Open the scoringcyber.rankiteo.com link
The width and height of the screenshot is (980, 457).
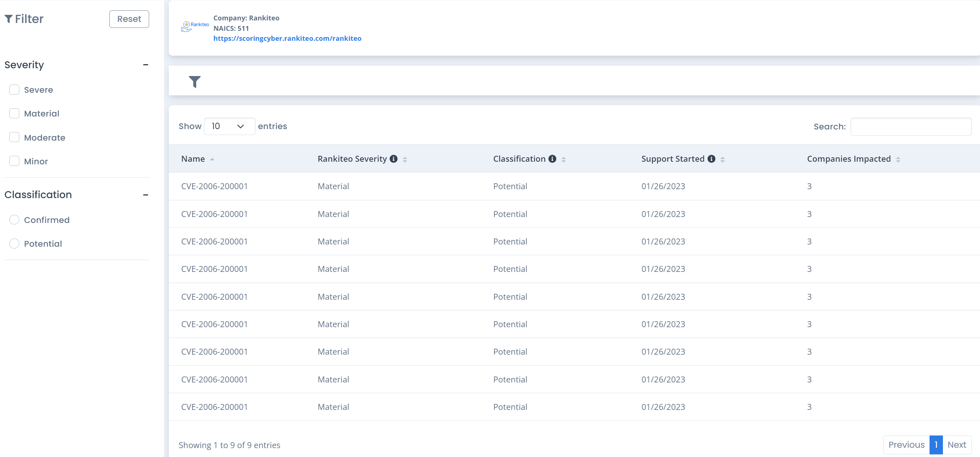[x=287, y=39]
